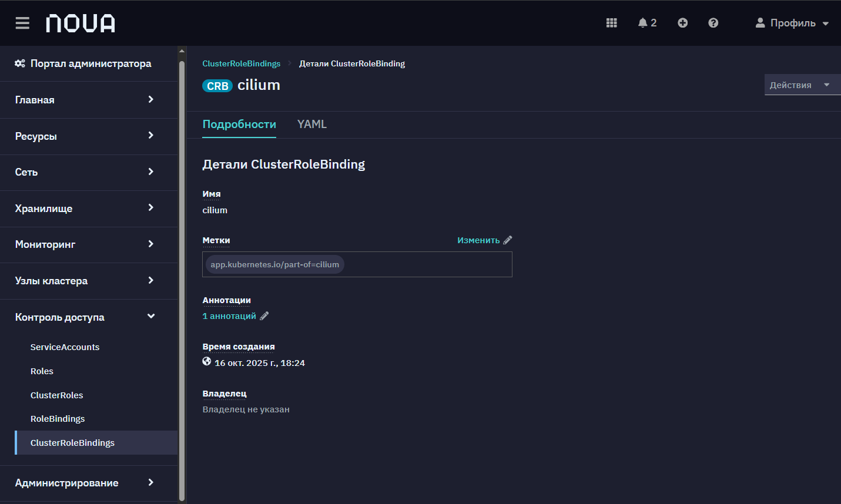Click the Изменить labels link
This screenshot has width=841, height=504.
tap(478, 240)
